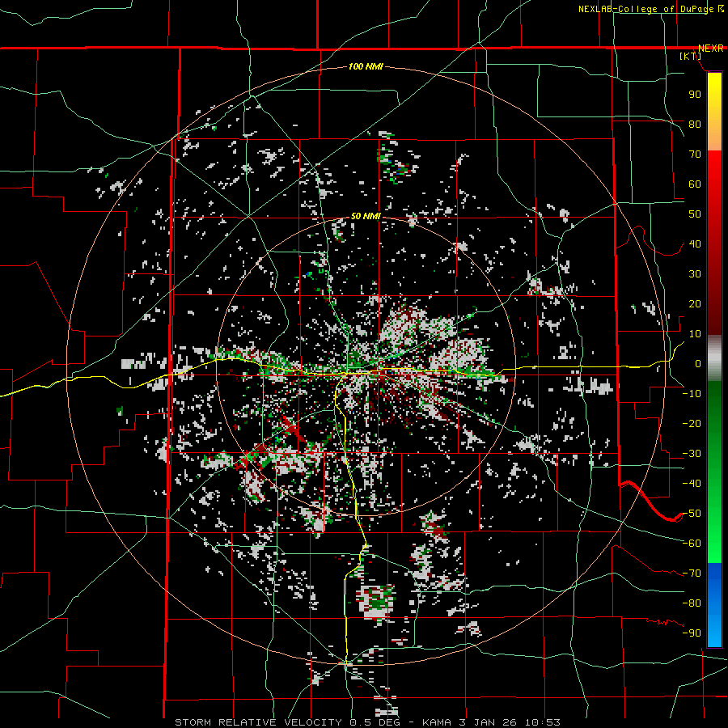728x728 pixels.
Task: Click the 70 value on the velocity scale
Action: point(695,154)
